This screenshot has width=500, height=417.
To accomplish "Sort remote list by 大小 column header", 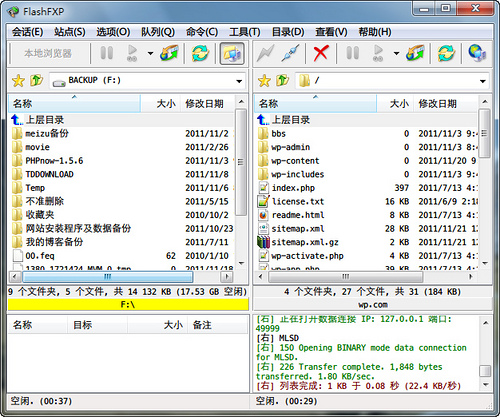I will tap(395, 104).
